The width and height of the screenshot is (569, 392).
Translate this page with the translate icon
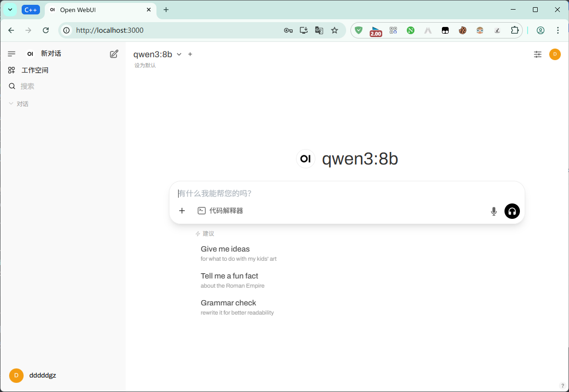click(x=319, y=30)
